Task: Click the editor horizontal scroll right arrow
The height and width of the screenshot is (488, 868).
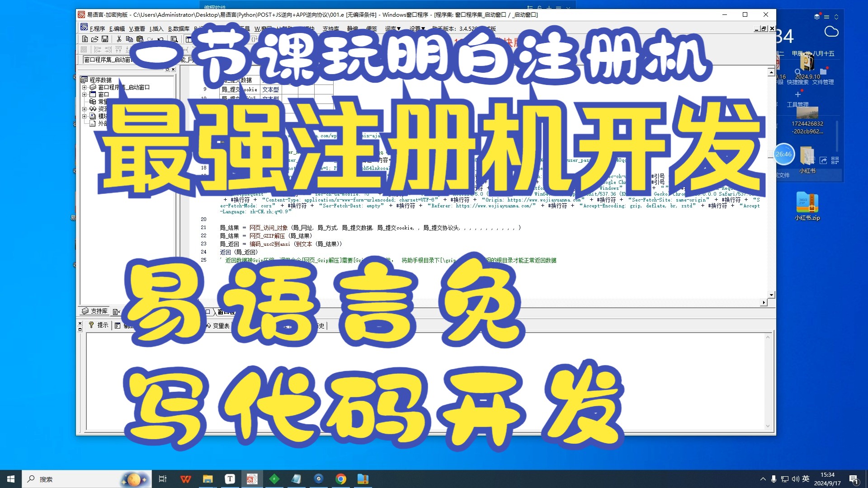Action: [764, 302]
